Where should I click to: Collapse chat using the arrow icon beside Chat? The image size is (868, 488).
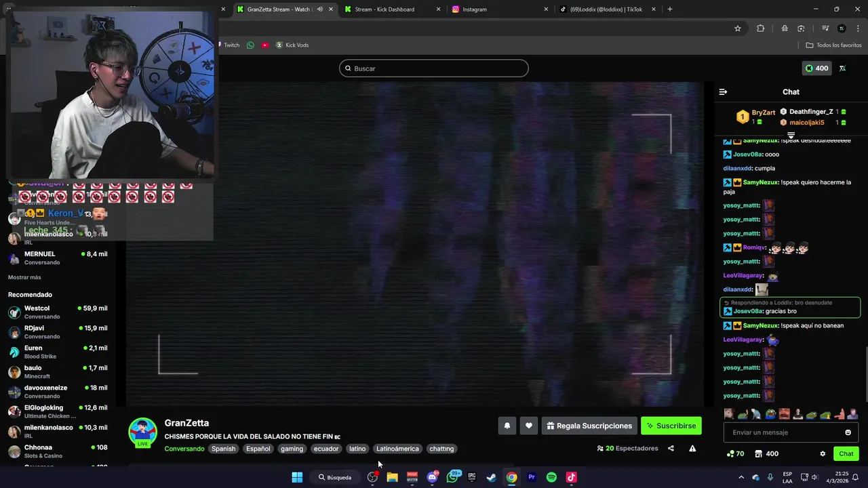point(723,91)
